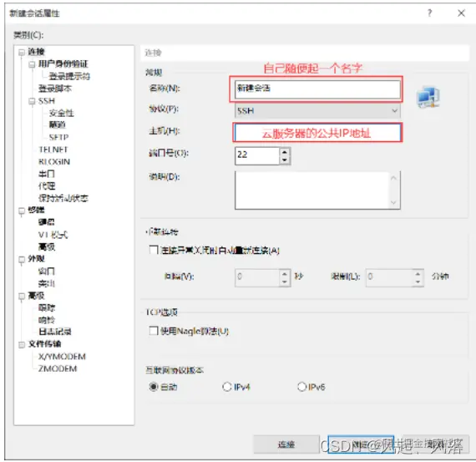Select 文件传输 category label in the tree
Image resolution: width=476 pixels, height=462 pixels.
[44, 344]
